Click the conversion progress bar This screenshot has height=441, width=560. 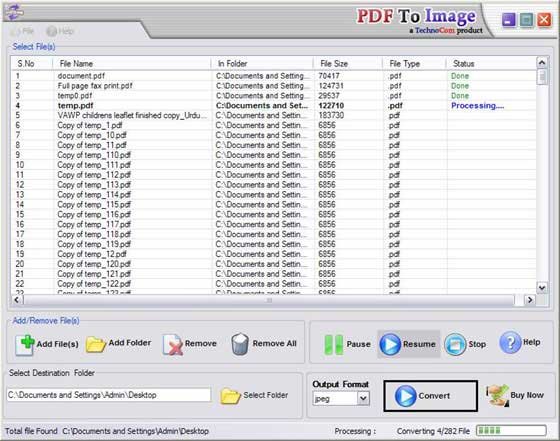[511, 431]
